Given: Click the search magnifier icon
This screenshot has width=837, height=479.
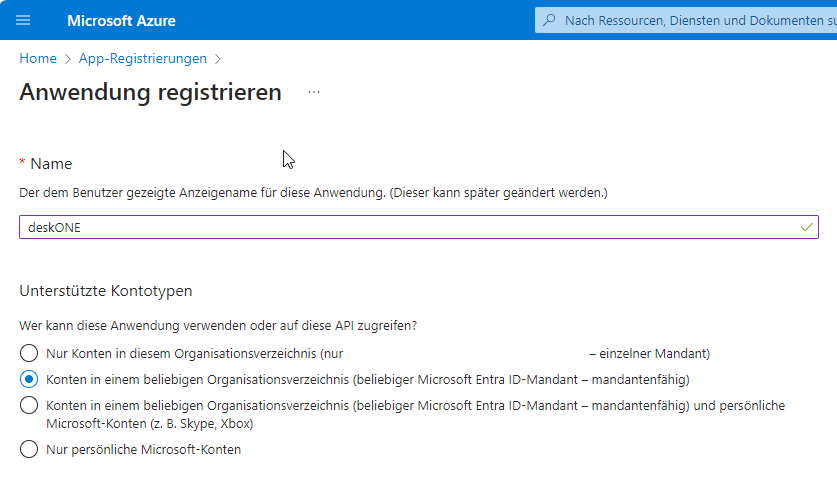Looking at the screenshot, I should 549,20.
